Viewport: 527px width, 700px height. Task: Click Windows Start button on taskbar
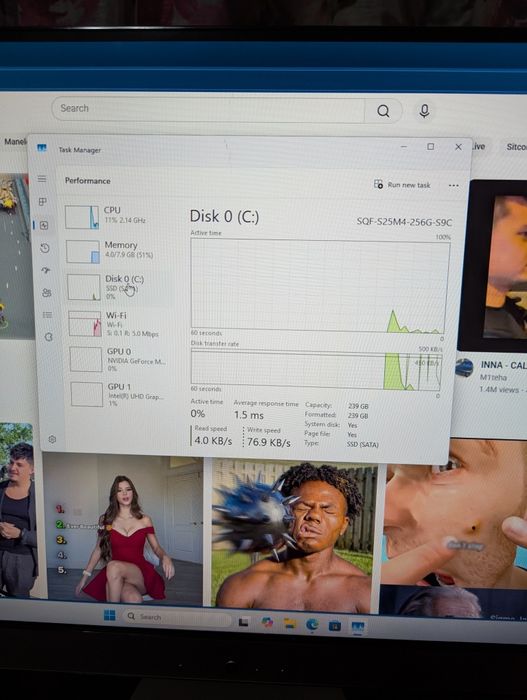(109, 615)
